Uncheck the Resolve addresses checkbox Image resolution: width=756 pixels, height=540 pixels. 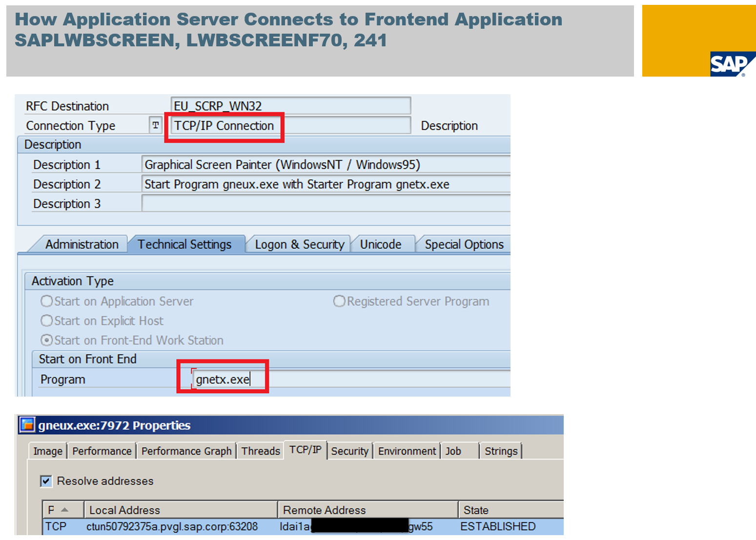[45, 481]
